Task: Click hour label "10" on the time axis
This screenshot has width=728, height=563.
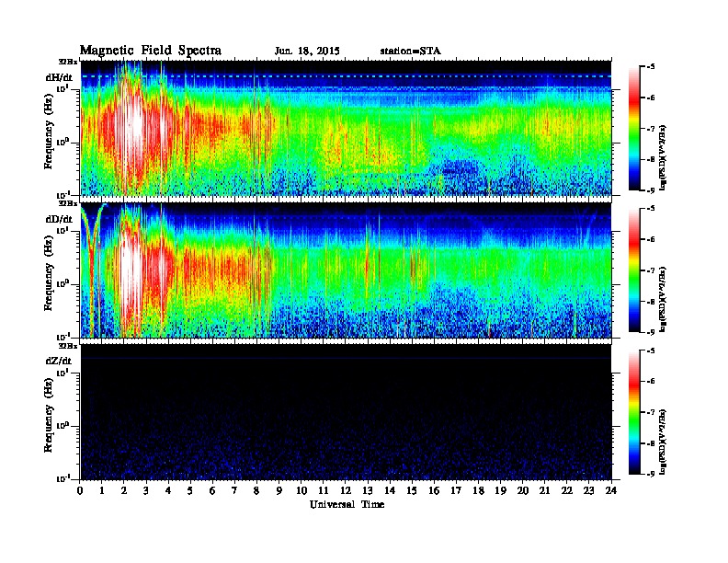Action: pyautogui.click(x=301, y=490)
